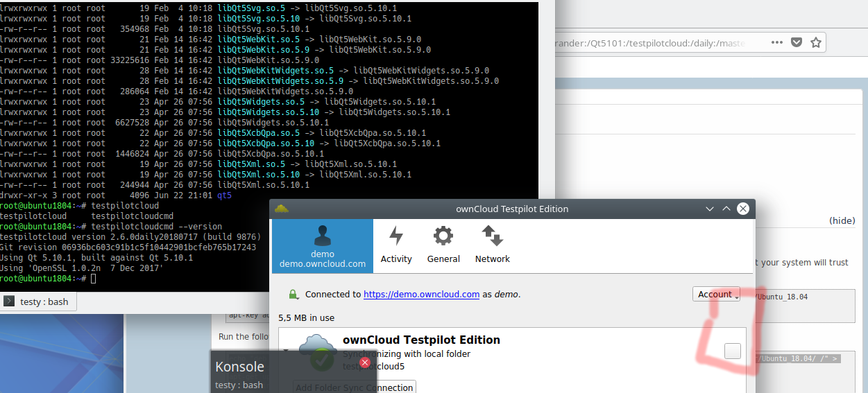Bookmark the page with the star icon
The height and width of the screenshot is (393, 868).
pos(816,42)
